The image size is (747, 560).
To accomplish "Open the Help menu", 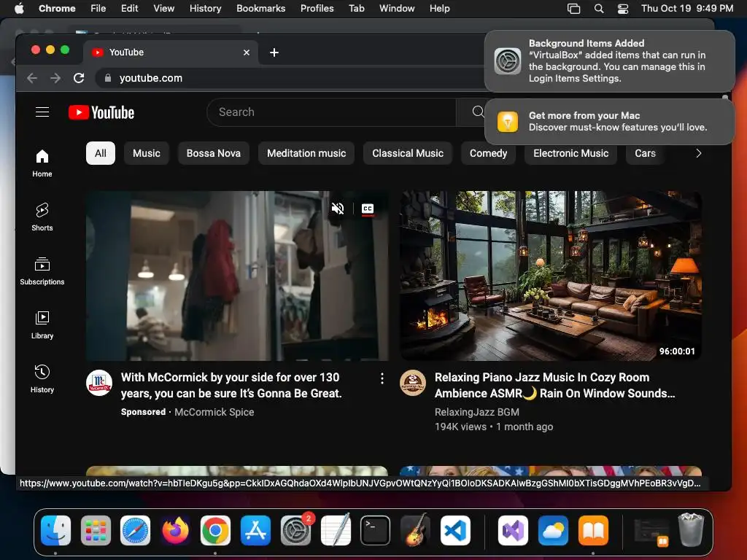I will [x=439, y=8].
